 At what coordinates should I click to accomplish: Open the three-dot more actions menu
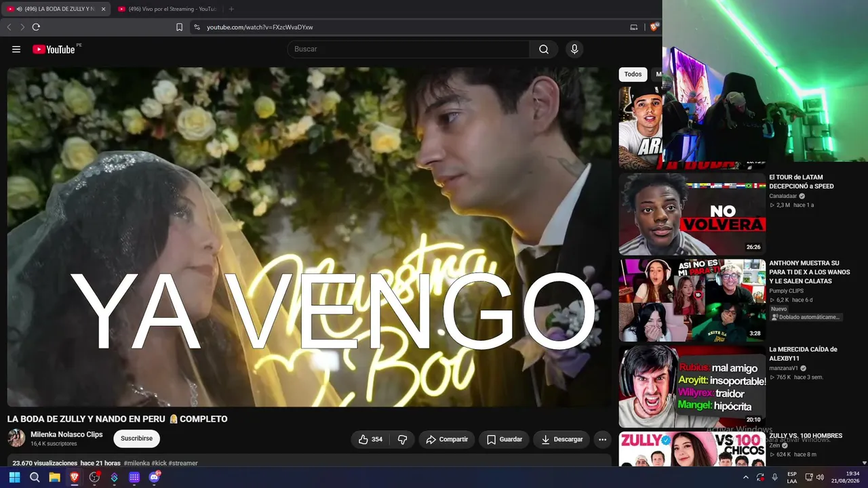coord(602,439)
